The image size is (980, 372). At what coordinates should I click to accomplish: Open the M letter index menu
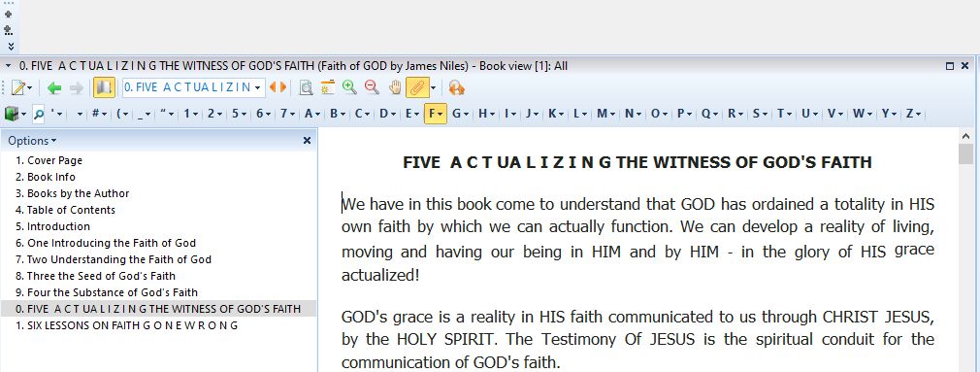[605, 114]
